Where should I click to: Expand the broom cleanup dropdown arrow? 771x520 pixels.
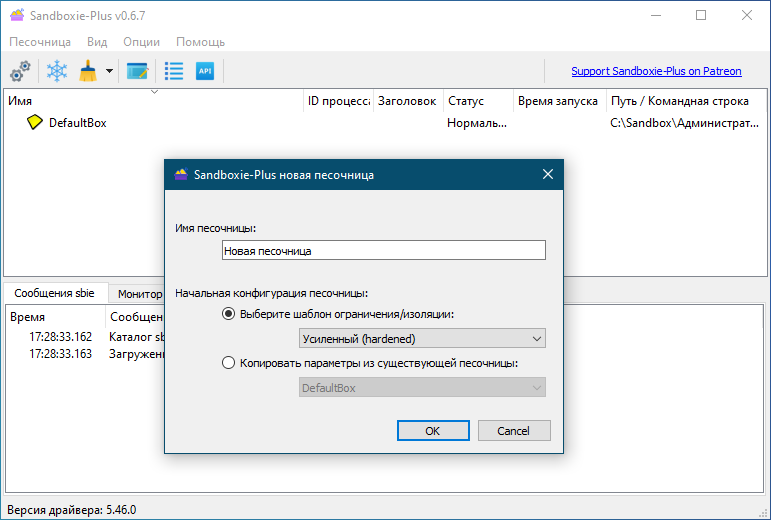109,71
